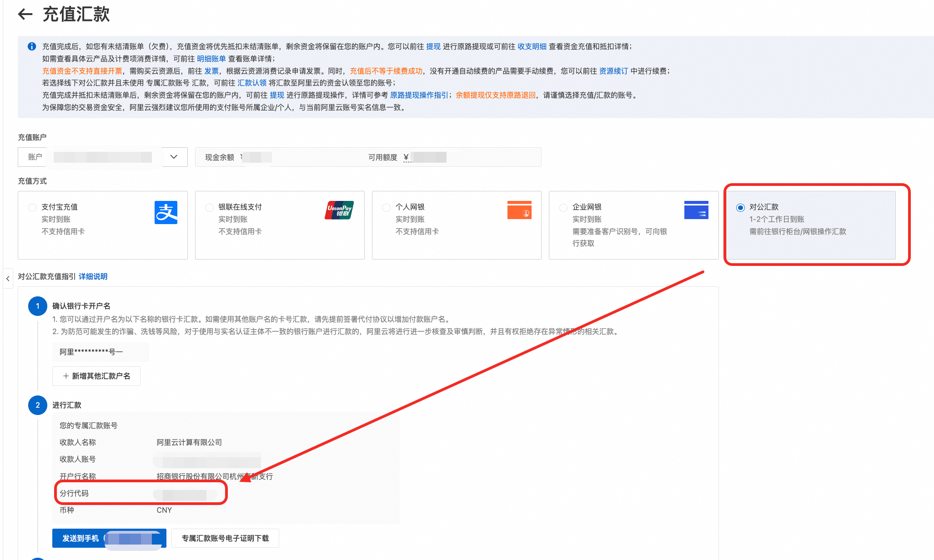Select the 支付宝充值 radio button
Viewport: 934px width, 560px height.
pos(32,208)
